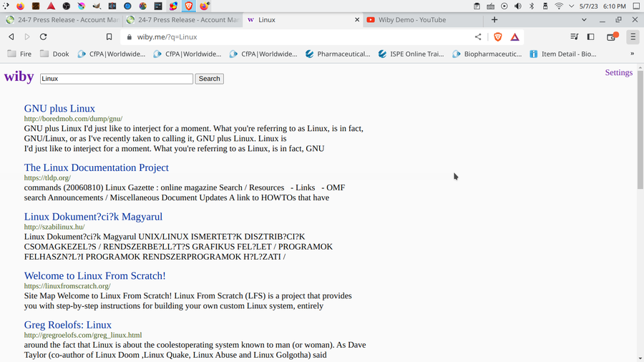Viewport: 644px width, 362px height.
Task: Reload the current page
Action: tap(44, 37)
